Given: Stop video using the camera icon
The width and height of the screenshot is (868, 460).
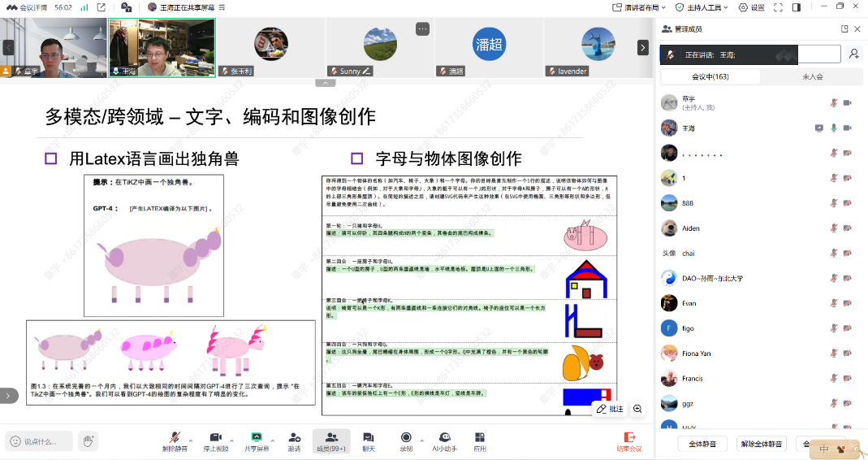Looking at the screenshot, I should (216, 438).
